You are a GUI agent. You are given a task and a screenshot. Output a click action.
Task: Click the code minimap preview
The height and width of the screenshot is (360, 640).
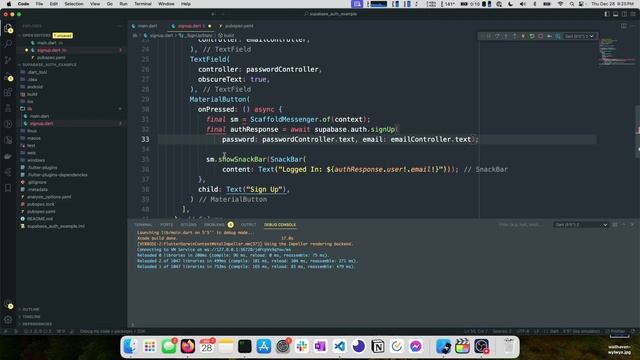pyautogui.click(x=617, y=53)
